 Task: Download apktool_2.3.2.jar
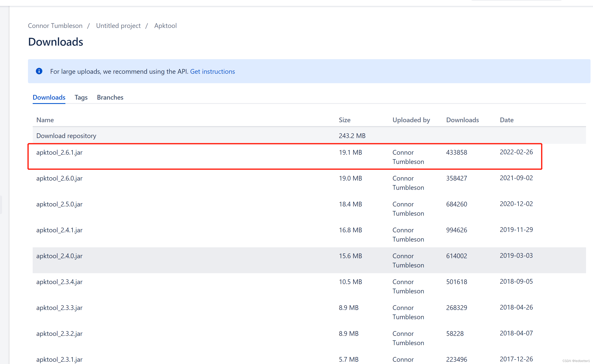59,334
